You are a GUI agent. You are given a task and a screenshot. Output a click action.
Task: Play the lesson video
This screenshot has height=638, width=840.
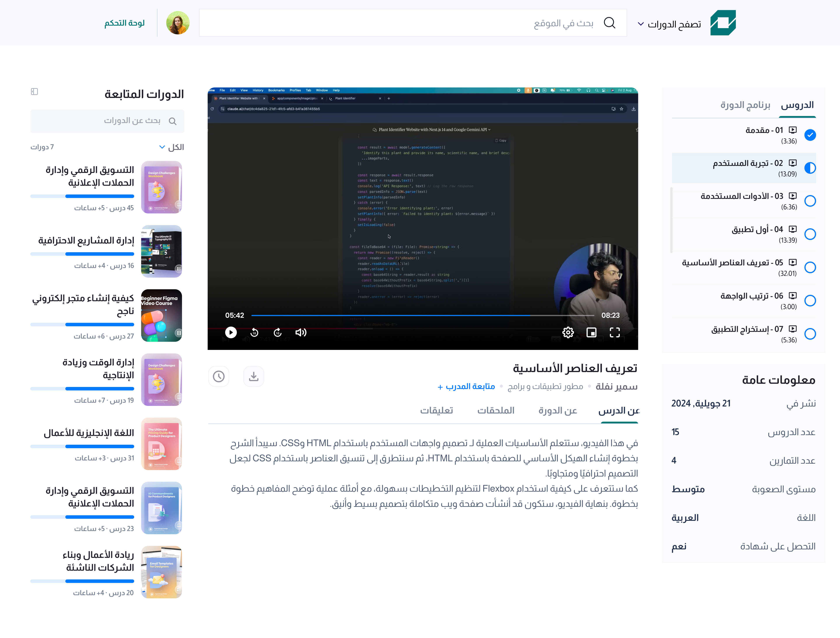click(231, 333)
